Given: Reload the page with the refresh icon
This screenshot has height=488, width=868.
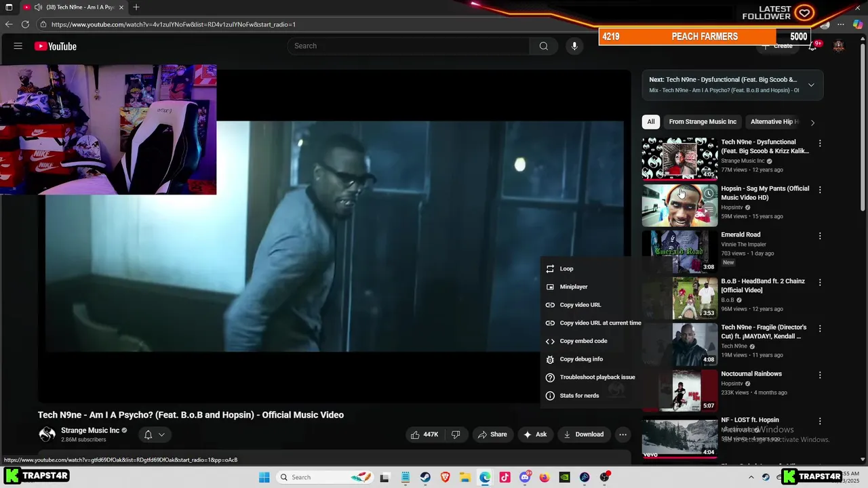Looking at the screenshot, I should point(25,24).
